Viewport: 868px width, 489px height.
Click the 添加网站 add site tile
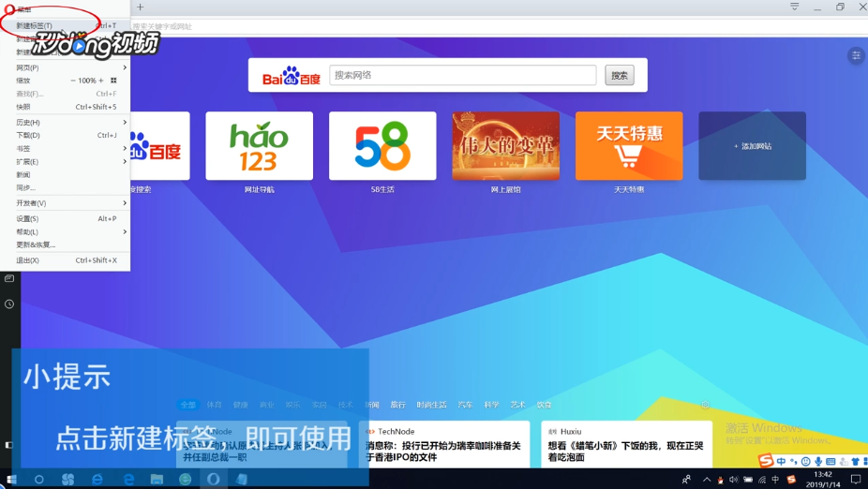(x=753, y=146)
